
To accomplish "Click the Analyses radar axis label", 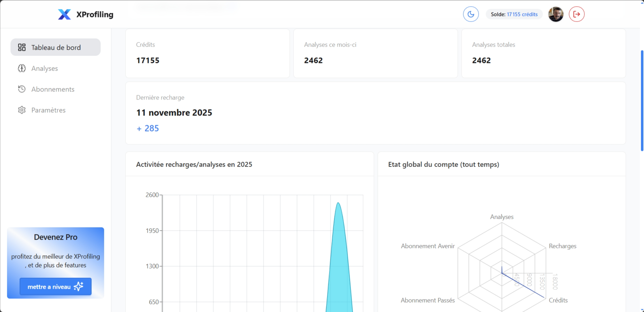I will pos(502,217).
